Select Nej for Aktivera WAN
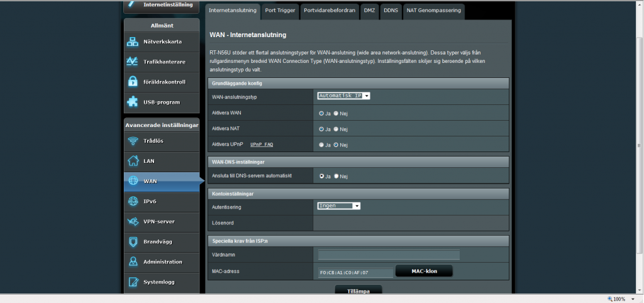The height and width of the screenshot is (303, 644). point(336,113)
